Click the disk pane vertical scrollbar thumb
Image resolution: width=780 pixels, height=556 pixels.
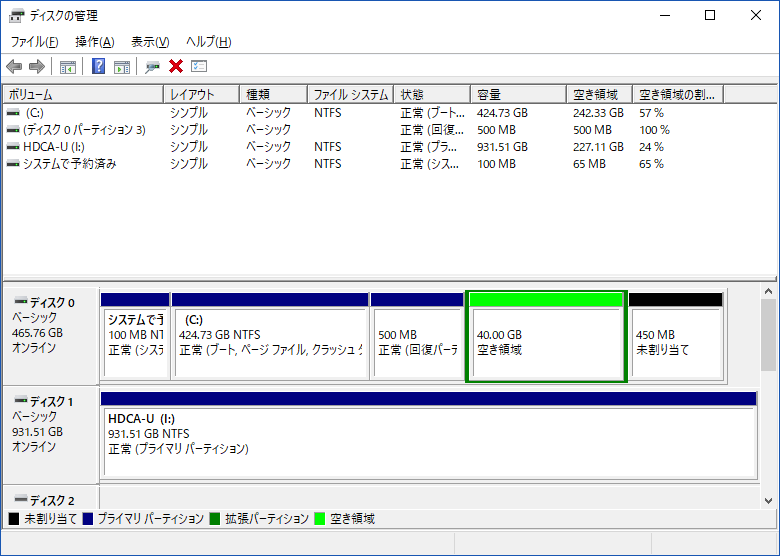[x=769, y=335]
